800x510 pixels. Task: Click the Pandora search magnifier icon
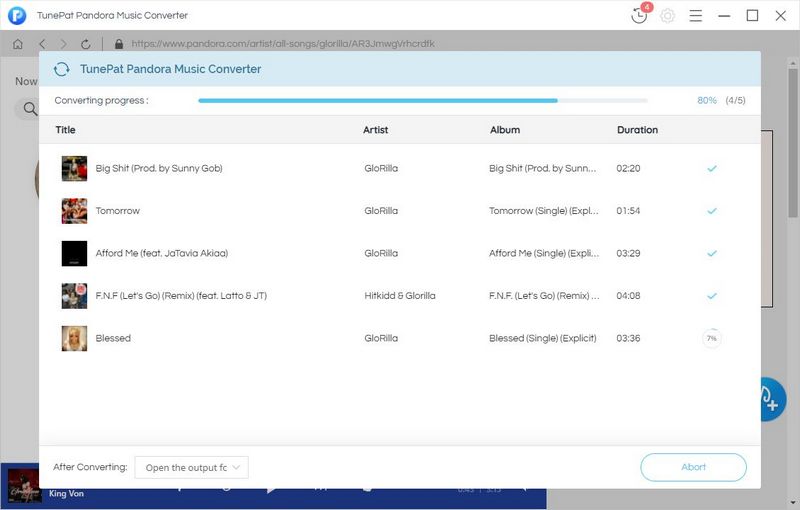tap(31, 109)
